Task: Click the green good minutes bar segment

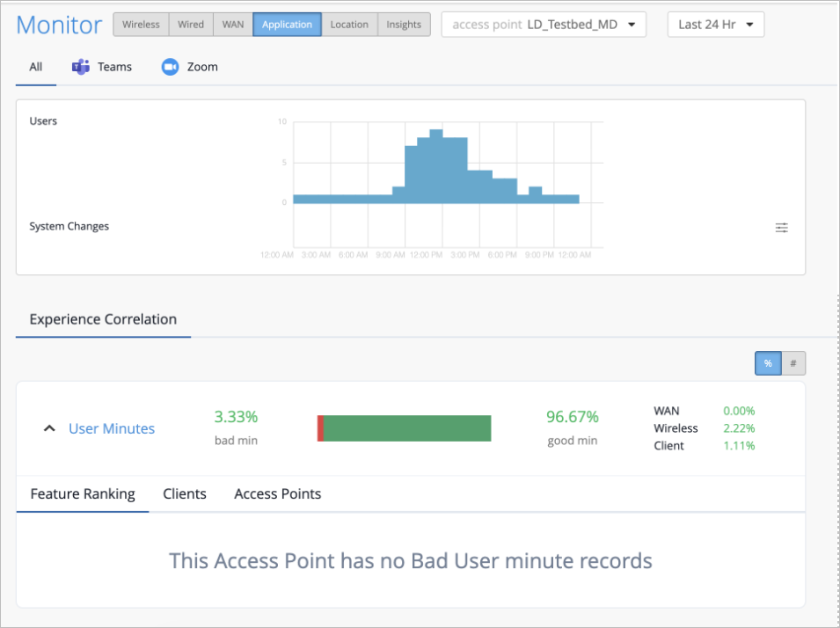Action: tap(407, 428)
